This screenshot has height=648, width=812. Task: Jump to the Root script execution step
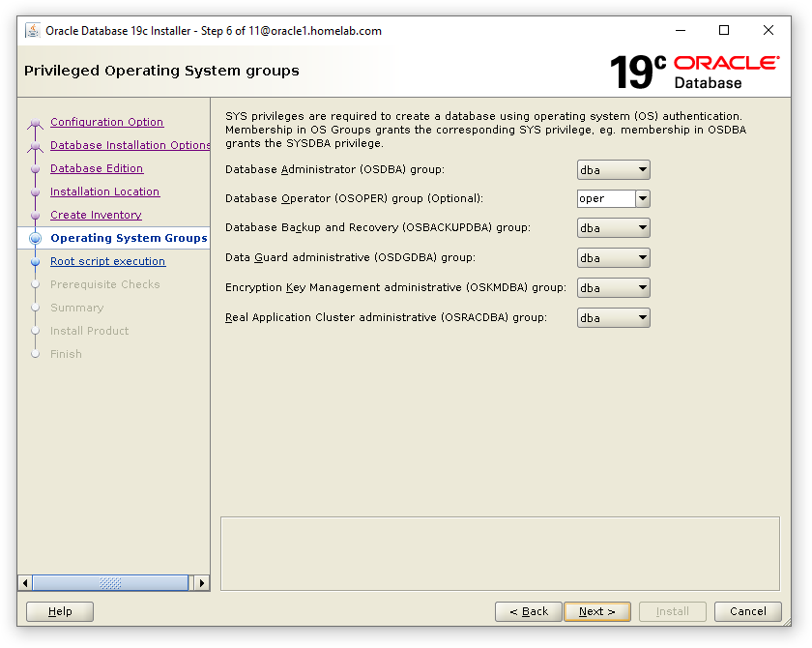pos(107,261)
